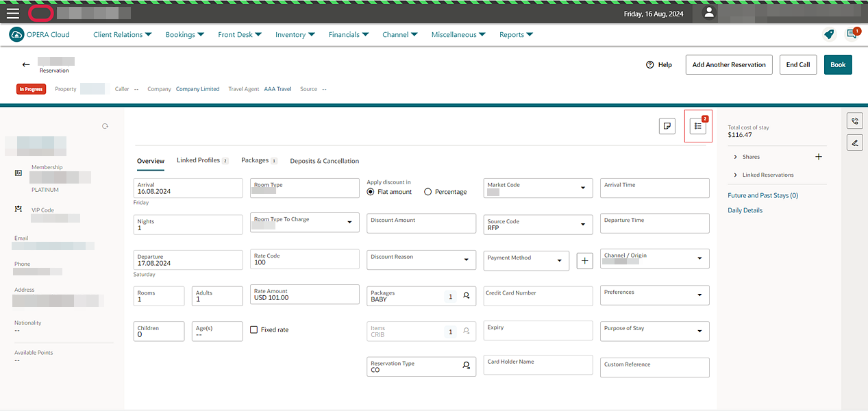Select the Flat amount radio button

[x=371, y=192]
